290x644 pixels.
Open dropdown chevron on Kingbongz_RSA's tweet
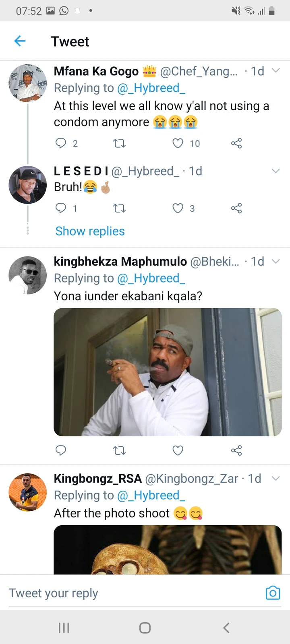click(x=276, y=479)
